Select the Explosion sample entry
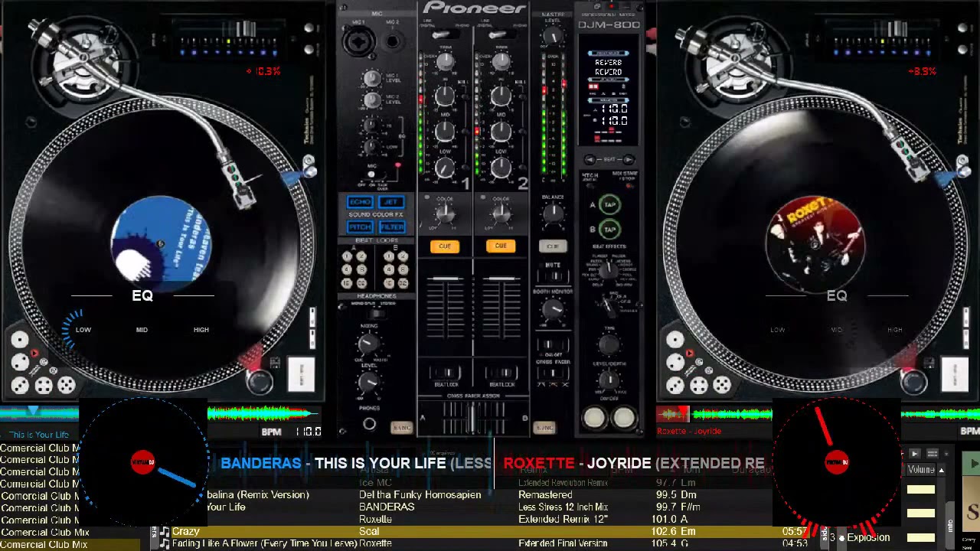Screen dimensions: 980x551 pos(868,537)
